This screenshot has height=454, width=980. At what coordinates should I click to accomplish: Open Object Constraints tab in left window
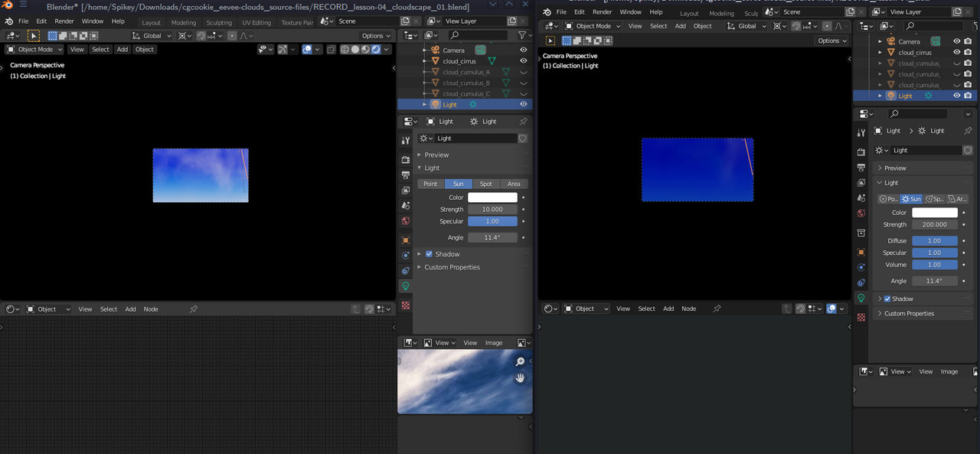click(x=406, y=270)
